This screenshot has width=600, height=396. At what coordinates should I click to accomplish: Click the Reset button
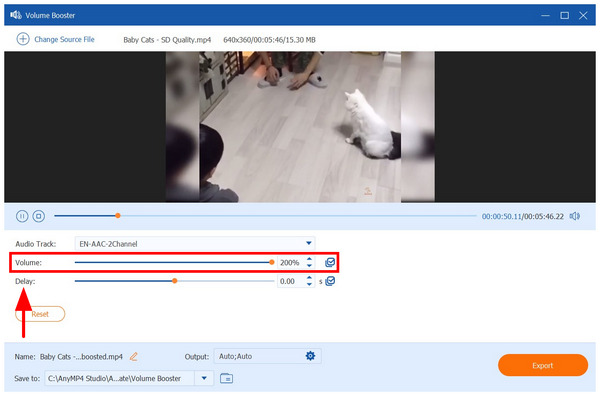click(x=40, y=314)
